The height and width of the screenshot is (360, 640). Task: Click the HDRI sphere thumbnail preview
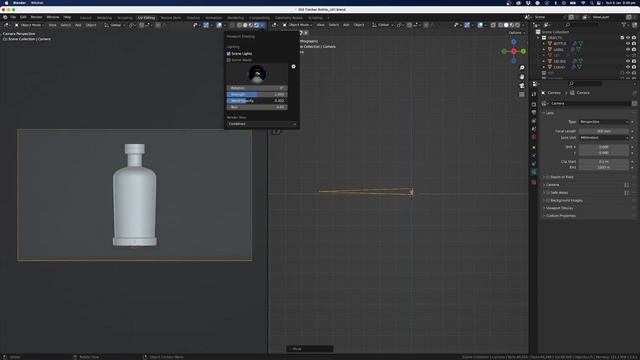[257, 74]
